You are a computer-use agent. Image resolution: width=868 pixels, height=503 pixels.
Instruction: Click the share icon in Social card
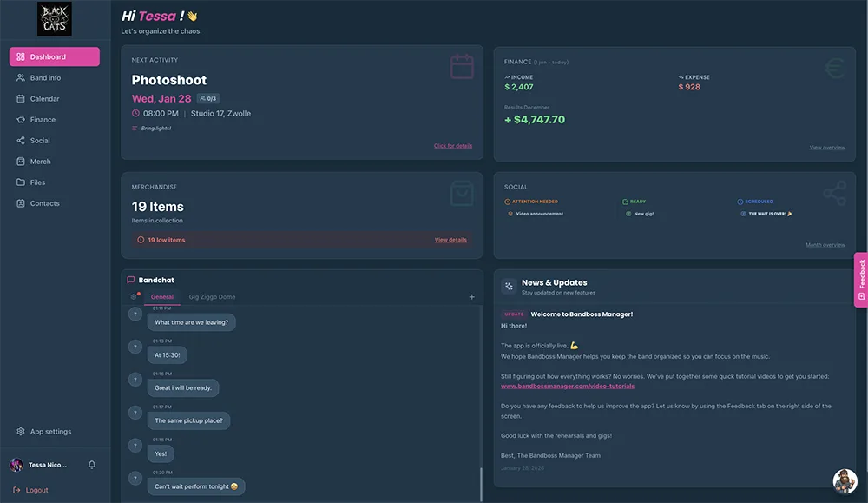(x=834, y=194)
